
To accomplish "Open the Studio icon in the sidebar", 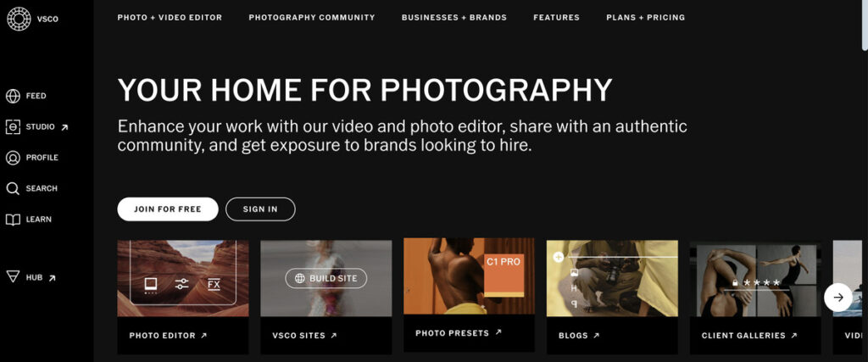I will coord(13,127).
